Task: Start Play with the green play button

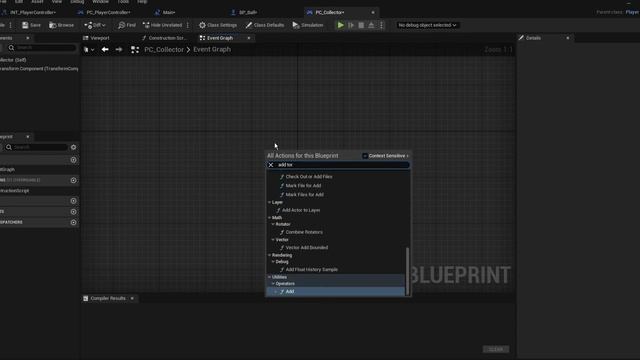Action: (x=340, y=25)
